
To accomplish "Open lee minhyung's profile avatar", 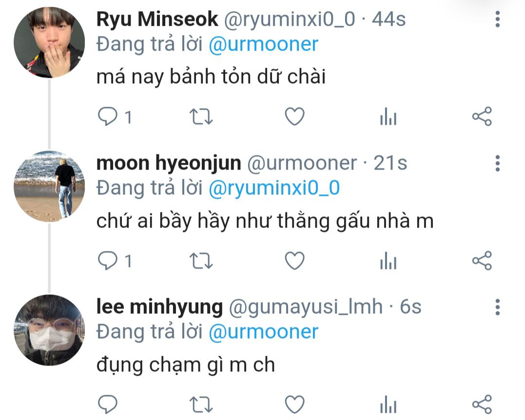I will tap(49, 330).
